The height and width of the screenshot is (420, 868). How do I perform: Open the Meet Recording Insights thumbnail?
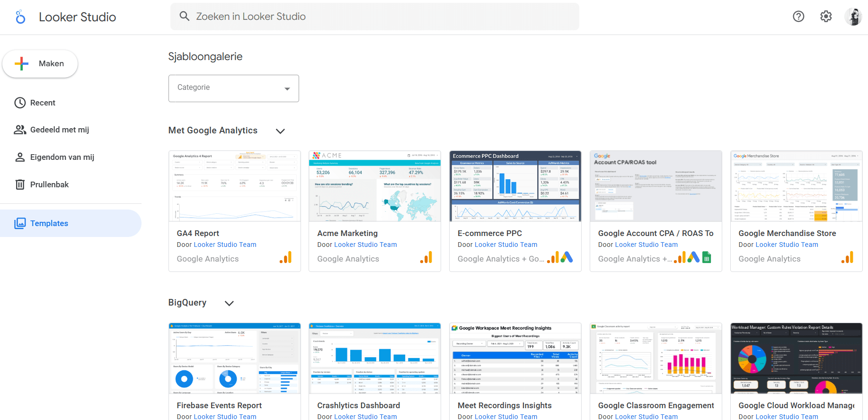tap(515, 359)
